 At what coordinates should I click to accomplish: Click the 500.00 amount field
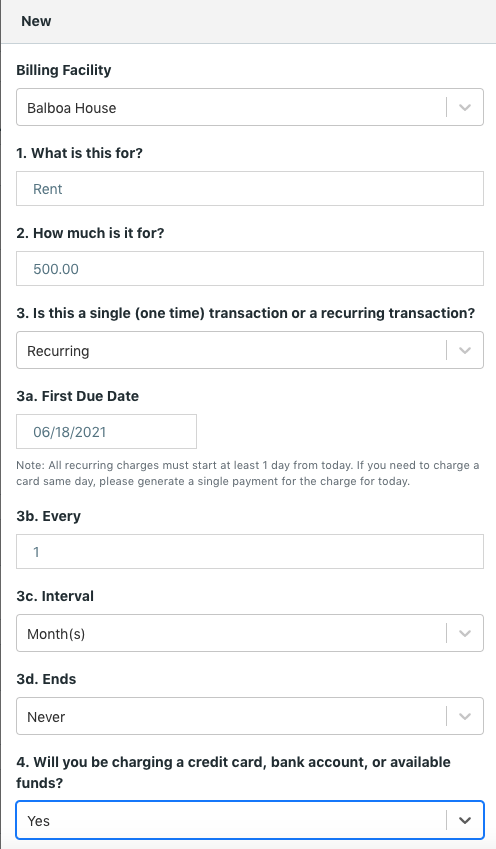(x=250, y=269)
